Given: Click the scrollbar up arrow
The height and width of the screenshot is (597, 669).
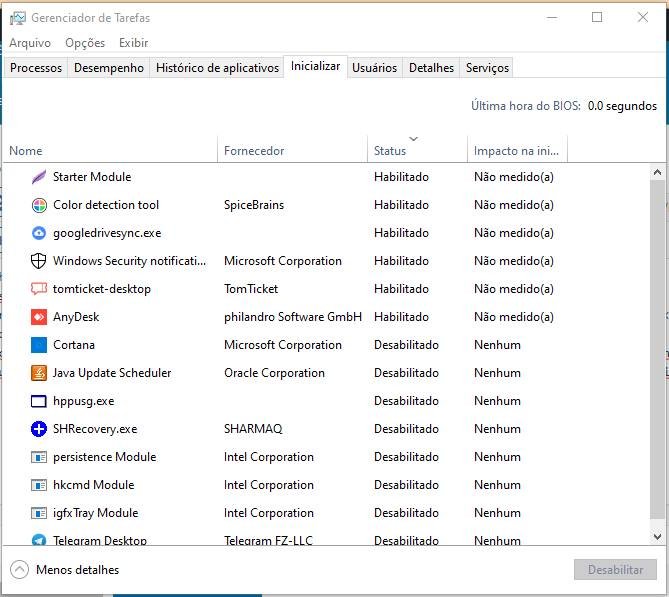Looking at the screenshot, I should coord(657,172).
